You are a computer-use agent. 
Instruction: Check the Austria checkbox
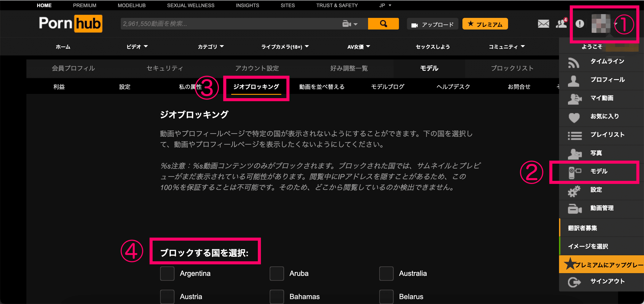167,296
